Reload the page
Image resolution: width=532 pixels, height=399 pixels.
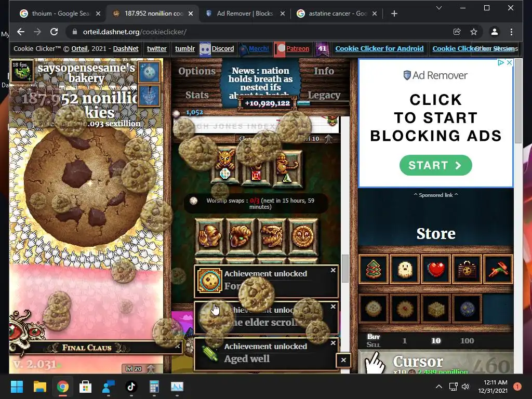click(x=54, y=32)
